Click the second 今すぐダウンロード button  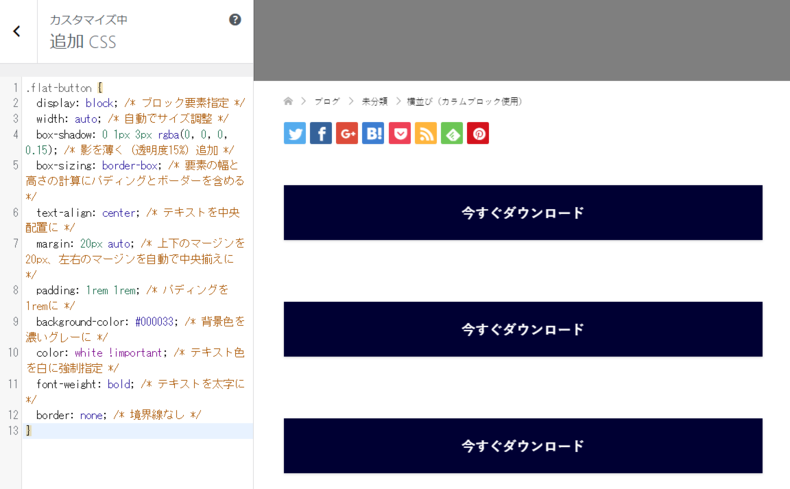point(523,329)
